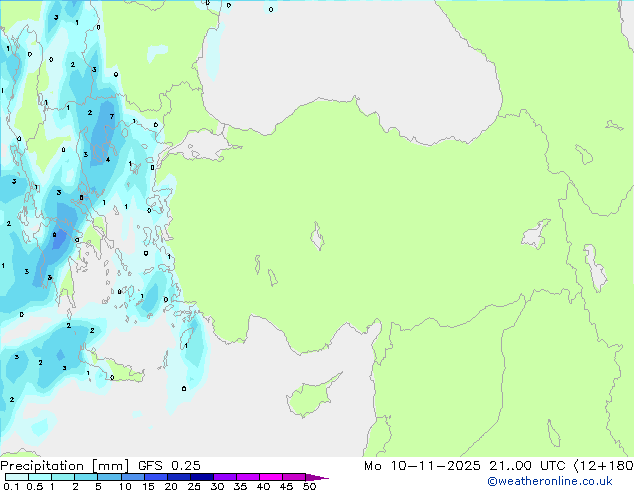Click the 'Mo 10-11-2025' date text

422,466
